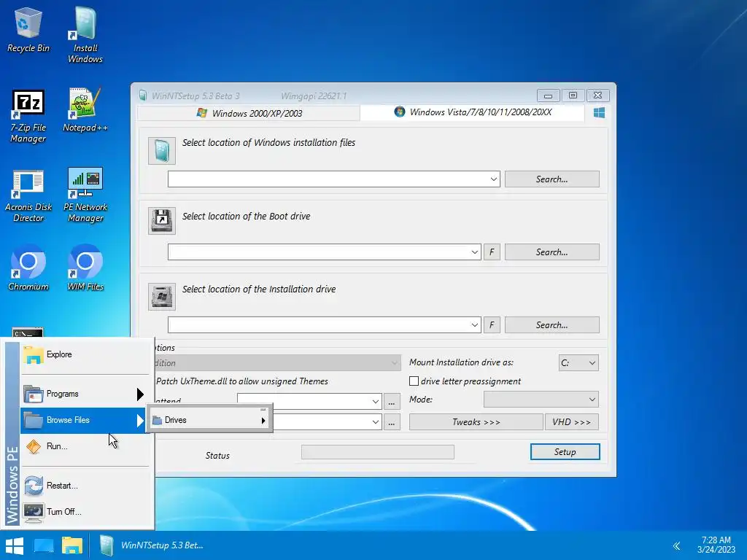Open the Drives submenu entry
The image size is (747, 560).
coord(209,420)
